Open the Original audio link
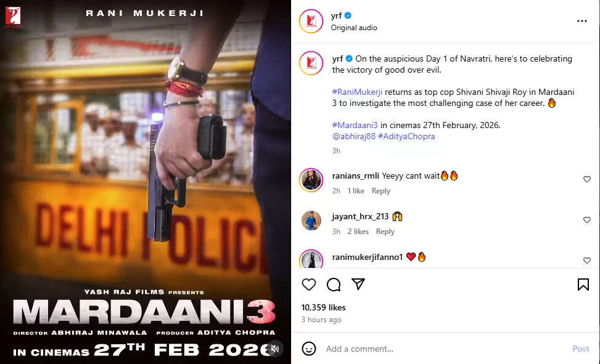600x364 pixels. (x=354, y=28)
